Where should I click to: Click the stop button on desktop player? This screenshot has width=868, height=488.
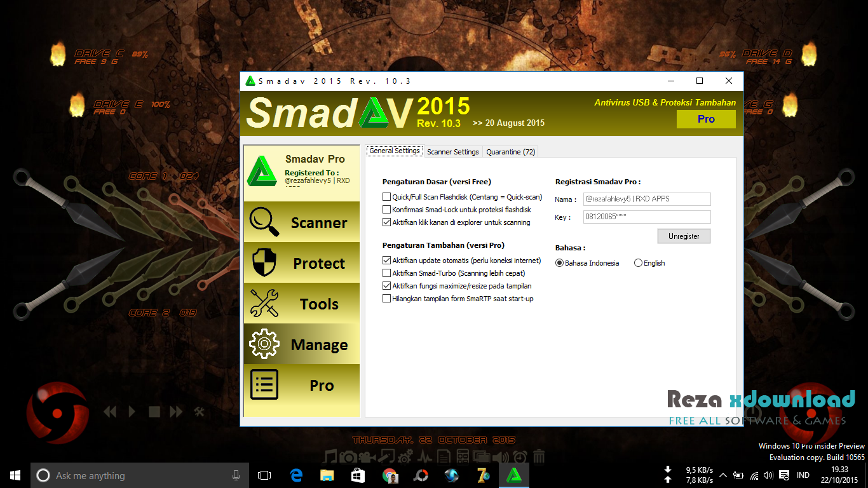tap(154, 412)
